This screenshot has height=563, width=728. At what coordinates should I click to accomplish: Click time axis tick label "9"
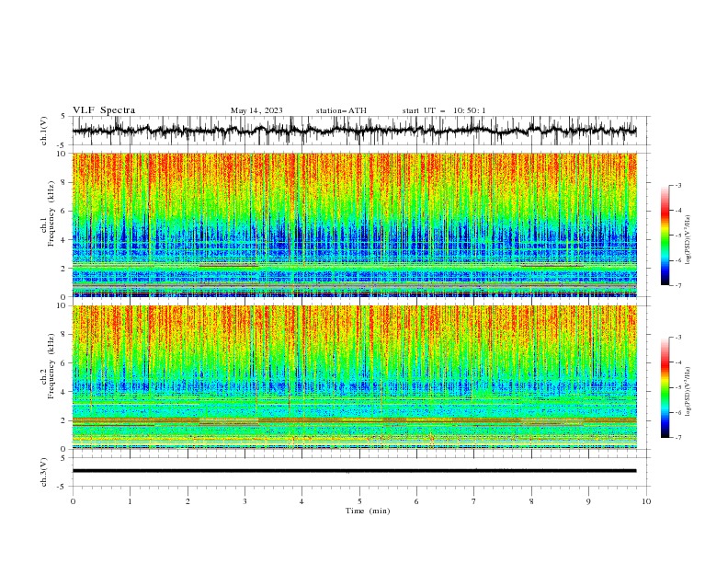588,501
